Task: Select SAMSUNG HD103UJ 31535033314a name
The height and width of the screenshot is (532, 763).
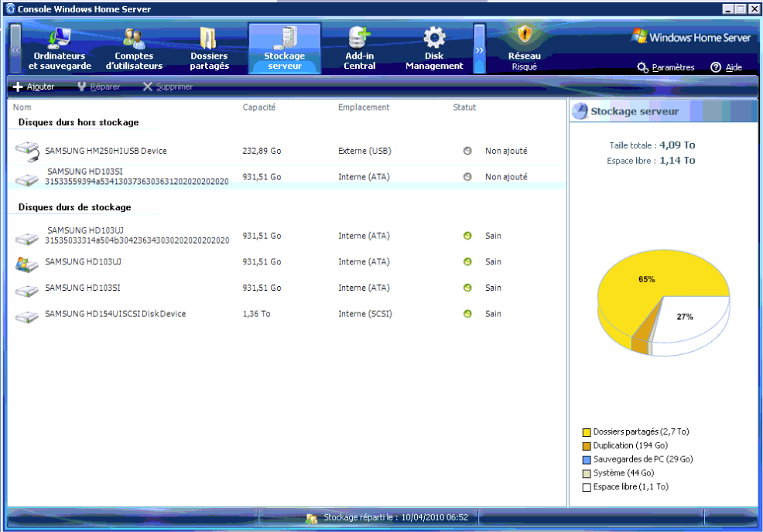Action: tap(137, 235)
